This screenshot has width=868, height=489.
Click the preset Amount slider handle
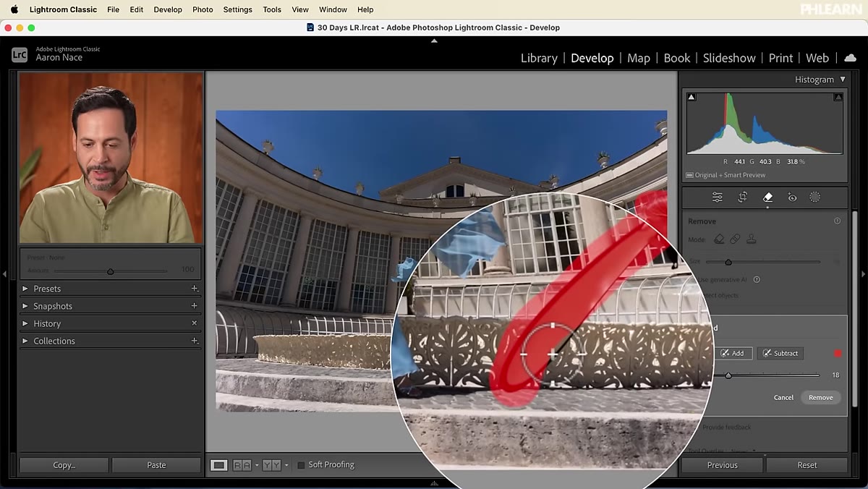(x=110, y=271)
